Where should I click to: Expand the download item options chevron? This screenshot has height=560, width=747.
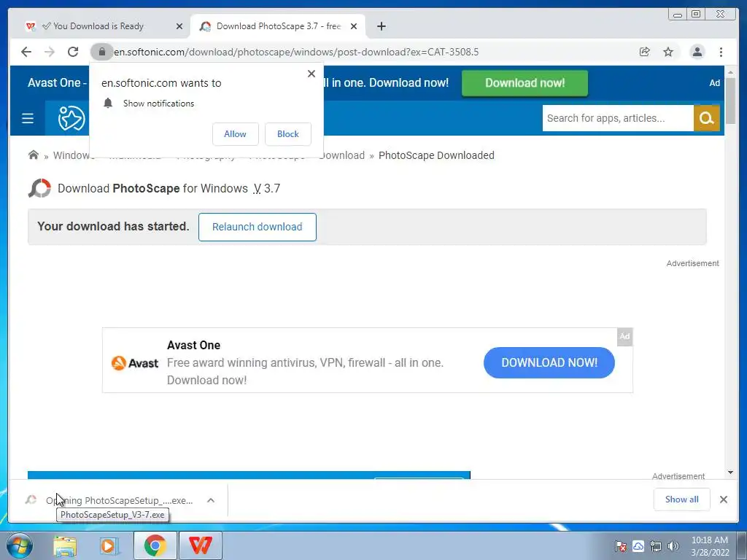click(211, 500)
